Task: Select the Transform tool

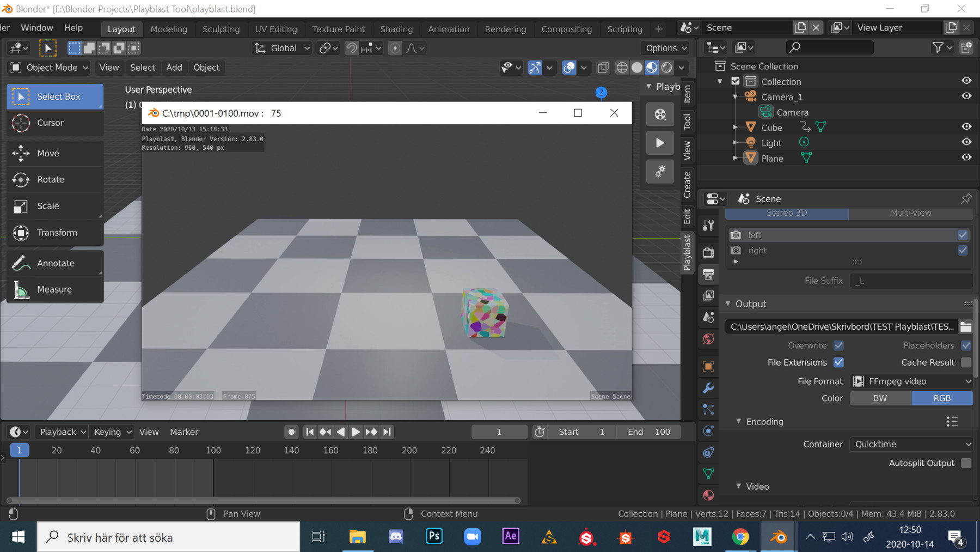Action: tap(55, 233)
